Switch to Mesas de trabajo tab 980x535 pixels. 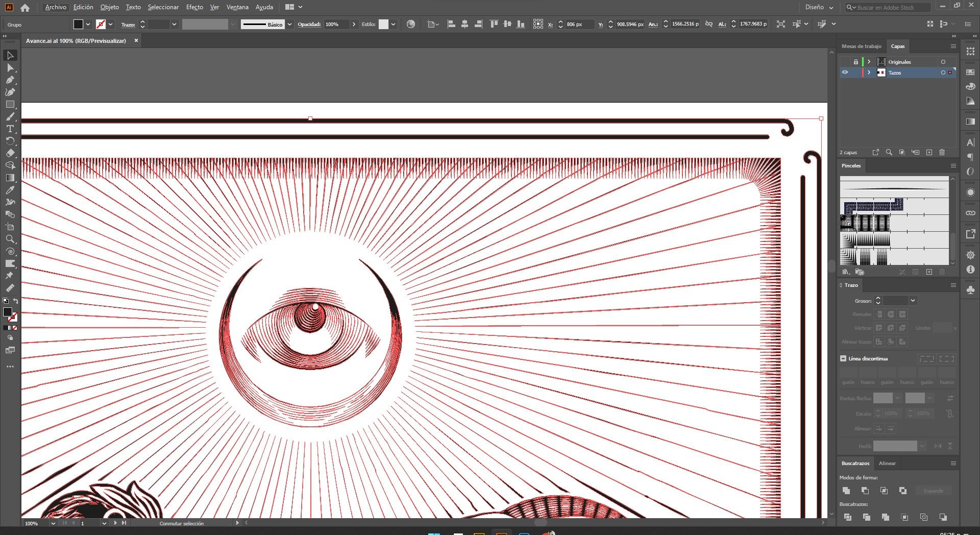click(x=862, y=46)
